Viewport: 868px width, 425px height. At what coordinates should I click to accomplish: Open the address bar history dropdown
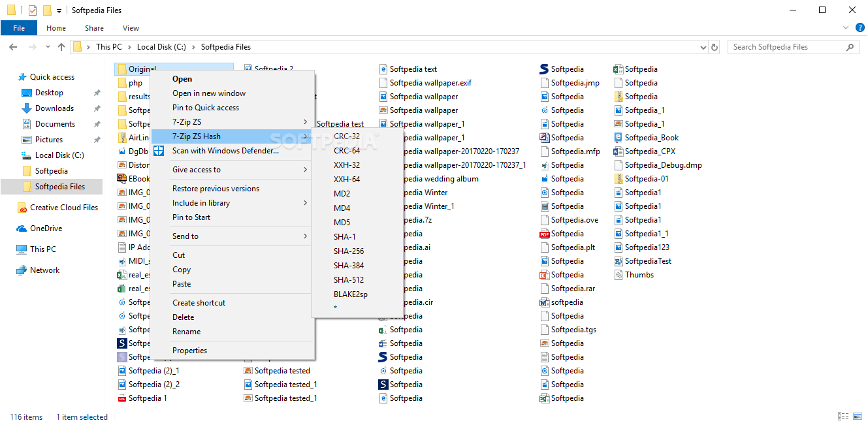703,47
